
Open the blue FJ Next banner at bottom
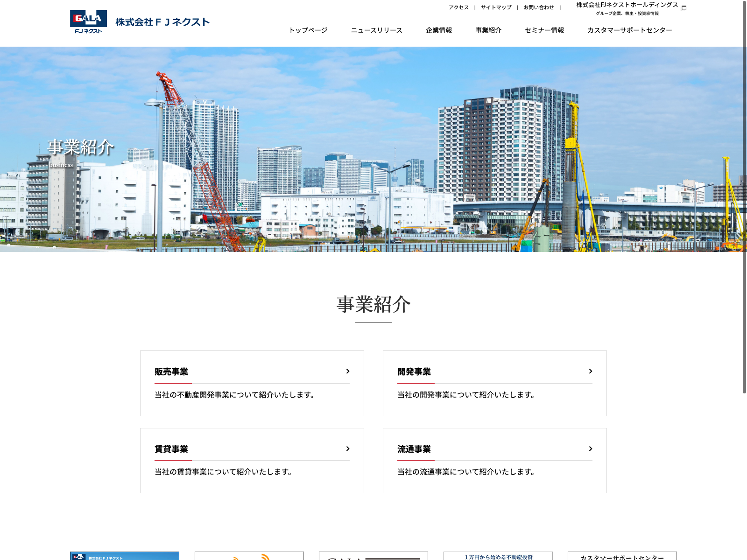pyautogui.click(x=125, y=556)
